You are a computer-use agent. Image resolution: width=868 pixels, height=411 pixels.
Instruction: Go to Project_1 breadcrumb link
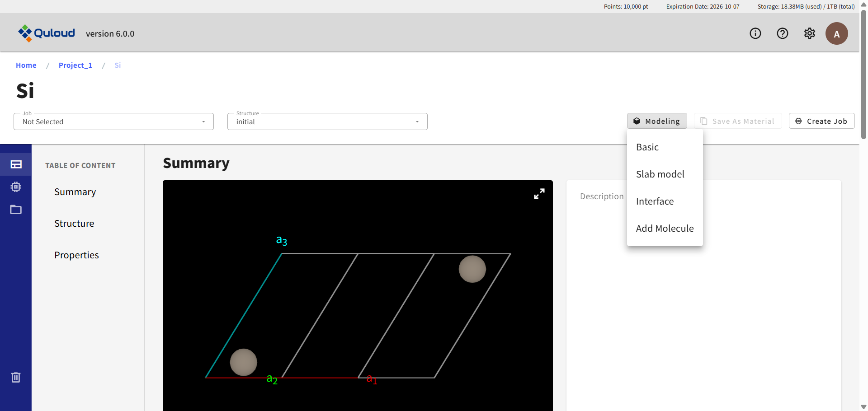(x=75, y=65)
